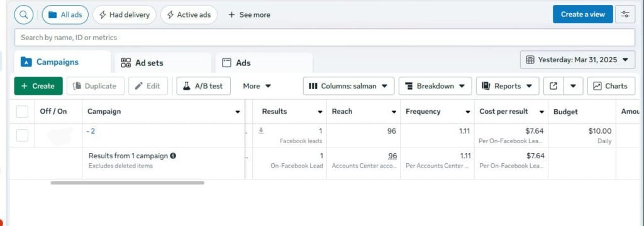Switch to the Ads tab
This screenshot has height=226, width=644.
(264, 63)
